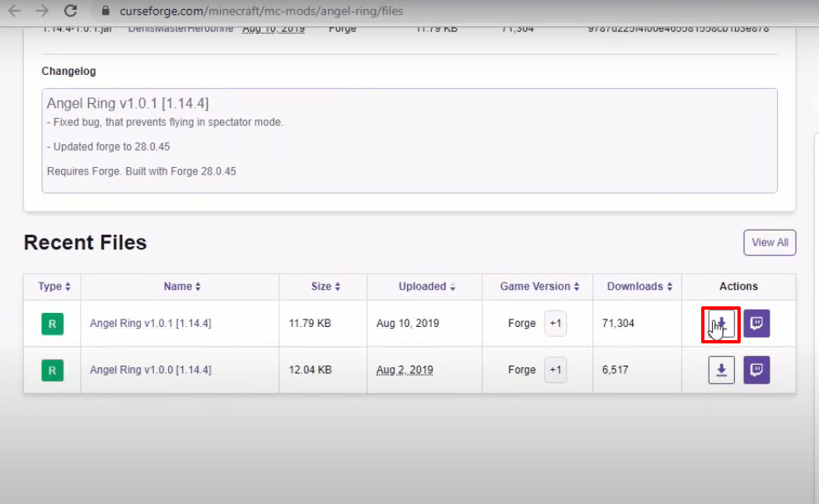Click the Changelog heading
This screenshot has height=504, width=819.
[x=68, y=71]
